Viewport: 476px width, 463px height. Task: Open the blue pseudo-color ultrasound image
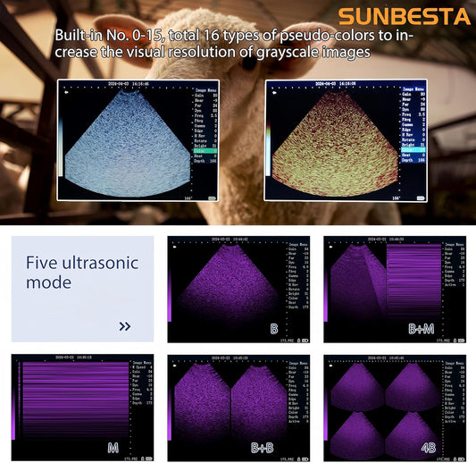[138, 140]
